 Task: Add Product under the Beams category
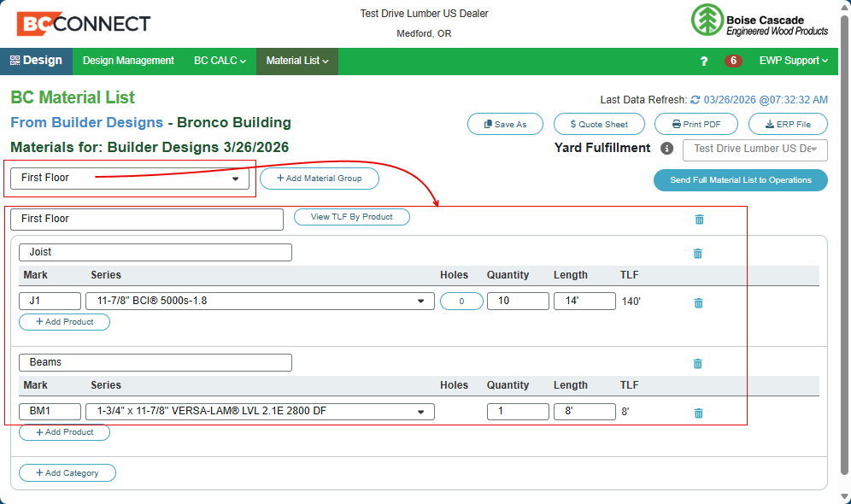coord(65,432)
